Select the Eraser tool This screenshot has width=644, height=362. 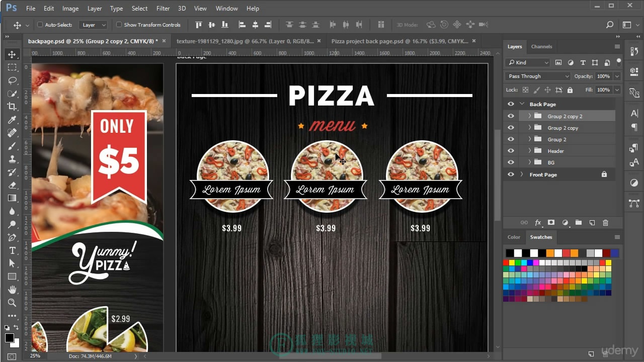click(x=12, y=185)
